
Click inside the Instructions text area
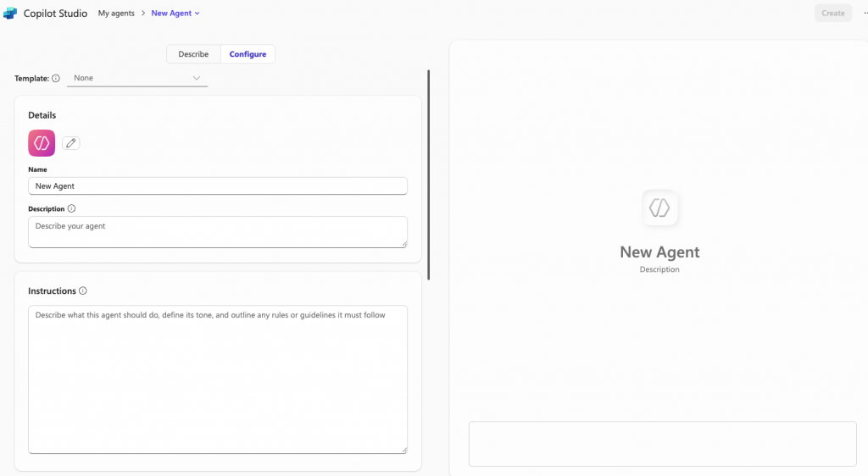point(218,379)
